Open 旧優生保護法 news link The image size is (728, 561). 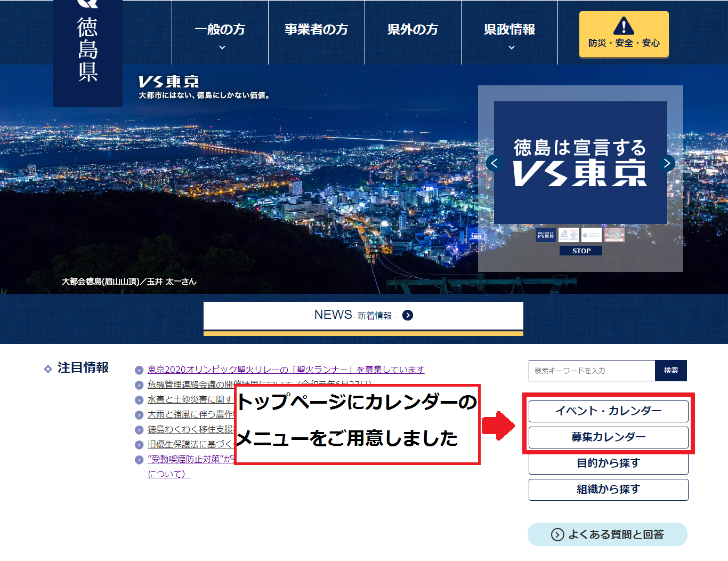pos(191,444)
